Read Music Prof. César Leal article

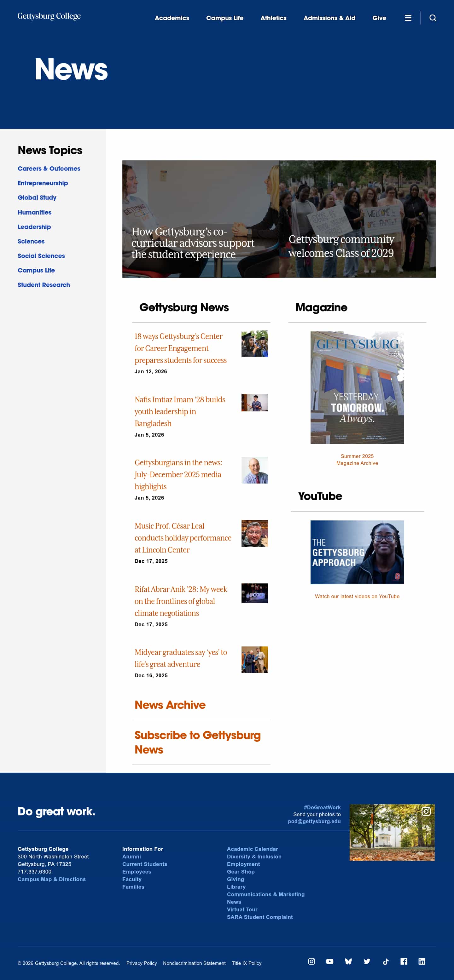point(183,537)
